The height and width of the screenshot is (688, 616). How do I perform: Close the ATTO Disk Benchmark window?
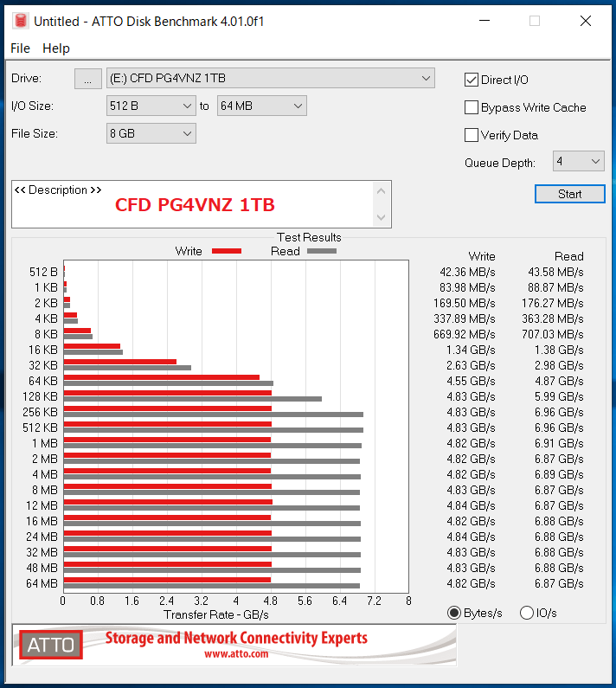point(586,21)
